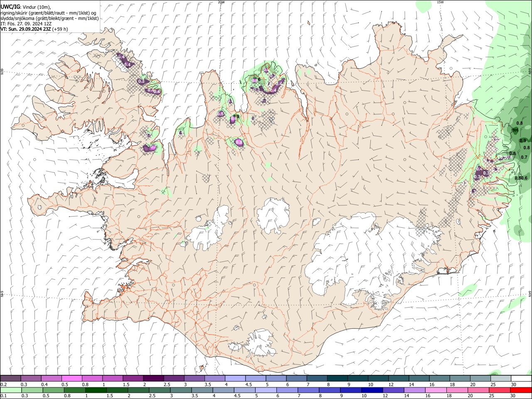Click the 'slydda/snjókoma' legend description line

click(x=49, y=18)
